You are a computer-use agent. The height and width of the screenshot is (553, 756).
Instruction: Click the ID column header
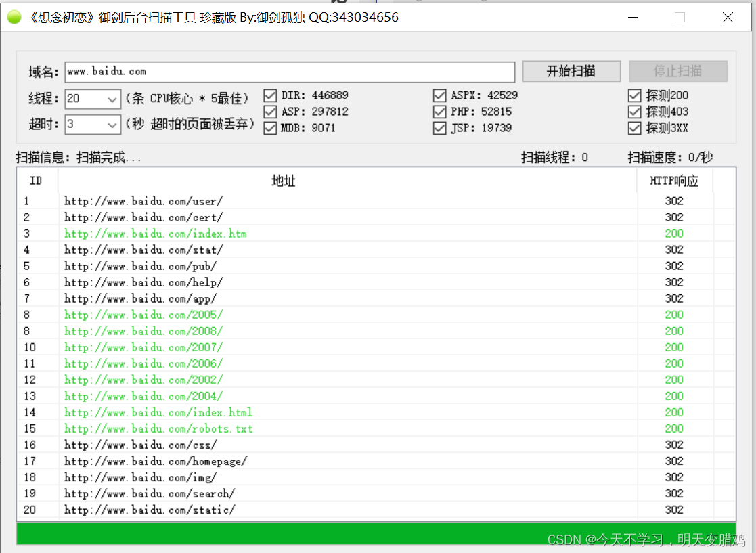coord(37,181)
